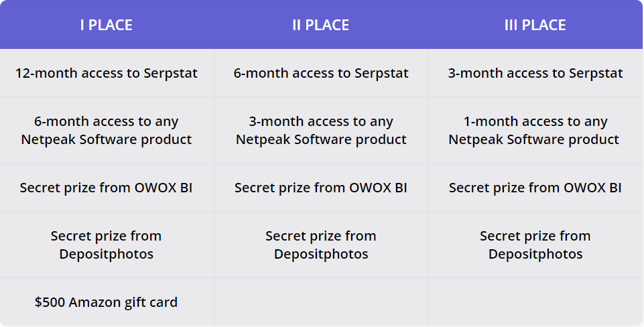
Task: Select the empty III PLACE bottom row cell
Action: 535,302
